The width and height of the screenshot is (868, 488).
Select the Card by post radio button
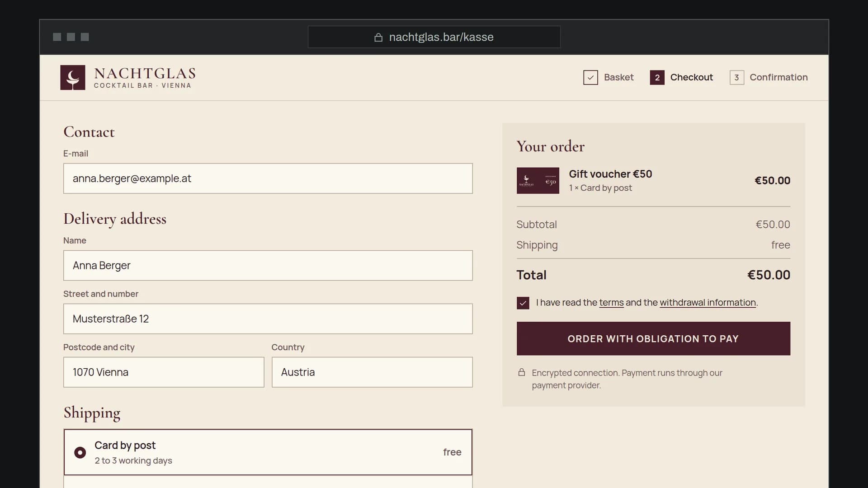click(80, 452)
